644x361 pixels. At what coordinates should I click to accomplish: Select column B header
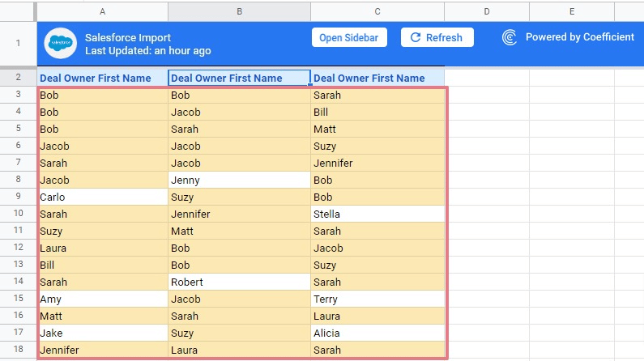pos(239,11)
